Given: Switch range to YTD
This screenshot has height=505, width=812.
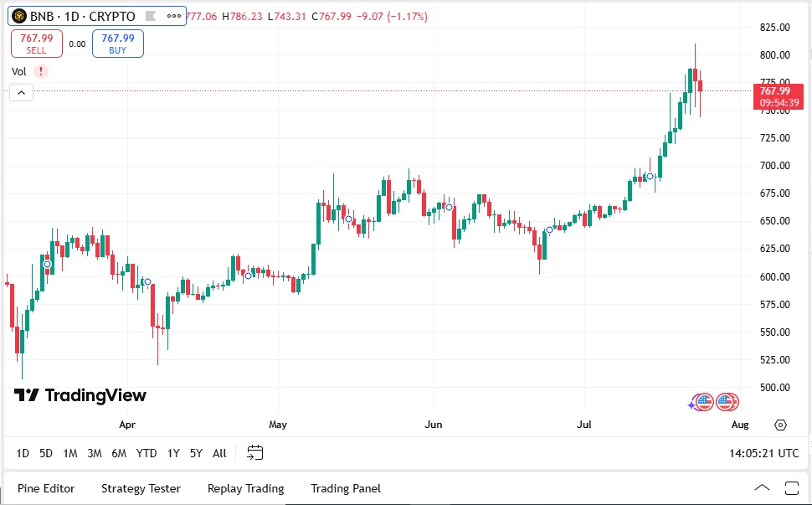Looking at the screenshot, I should 146,453.
